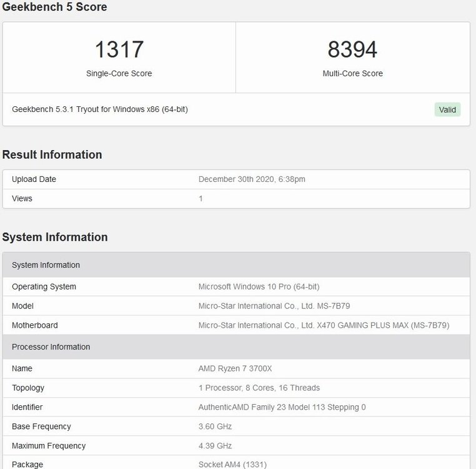Viewport: 476px width, 469px height.
Task: Click the single-core score 1317
Action: (x=119, y=49)
